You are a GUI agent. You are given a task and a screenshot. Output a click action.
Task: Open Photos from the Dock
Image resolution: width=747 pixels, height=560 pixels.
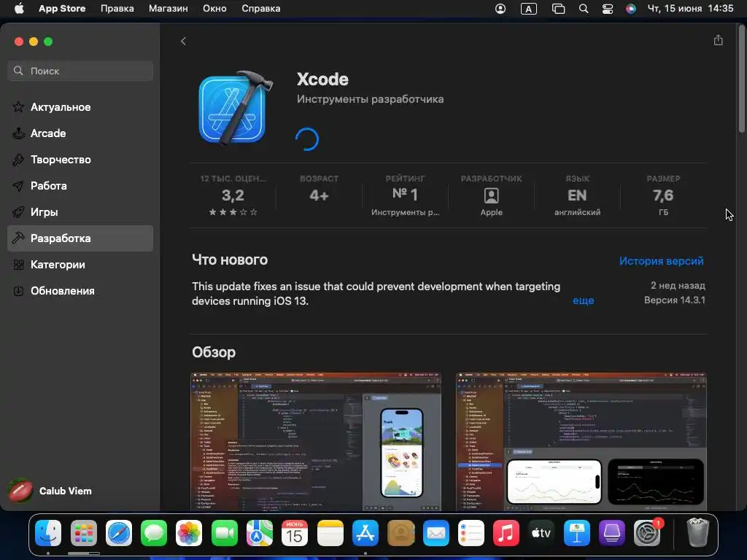(x=189, y=533)
